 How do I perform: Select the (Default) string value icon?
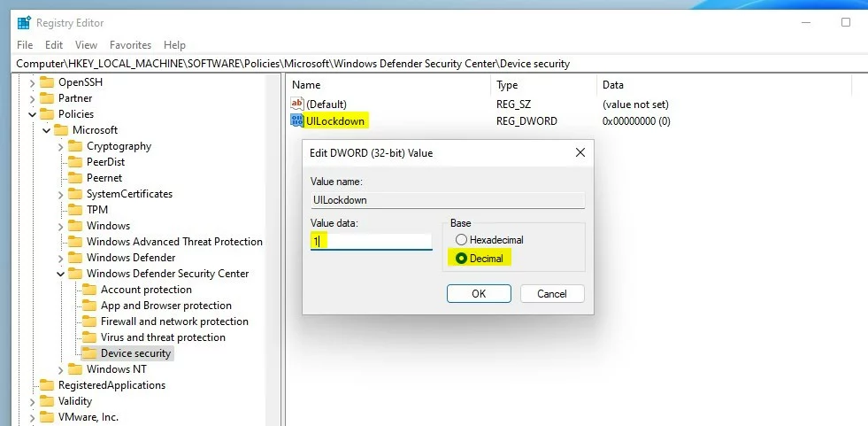click(297, 104)
